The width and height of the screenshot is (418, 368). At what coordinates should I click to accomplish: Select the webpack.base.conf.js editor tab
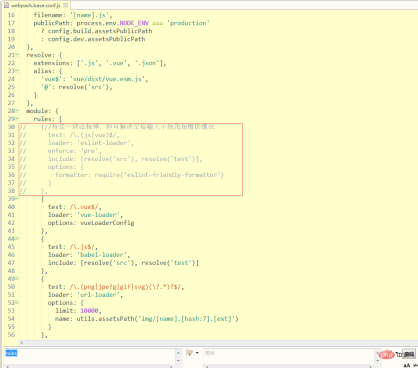(36, 5)
